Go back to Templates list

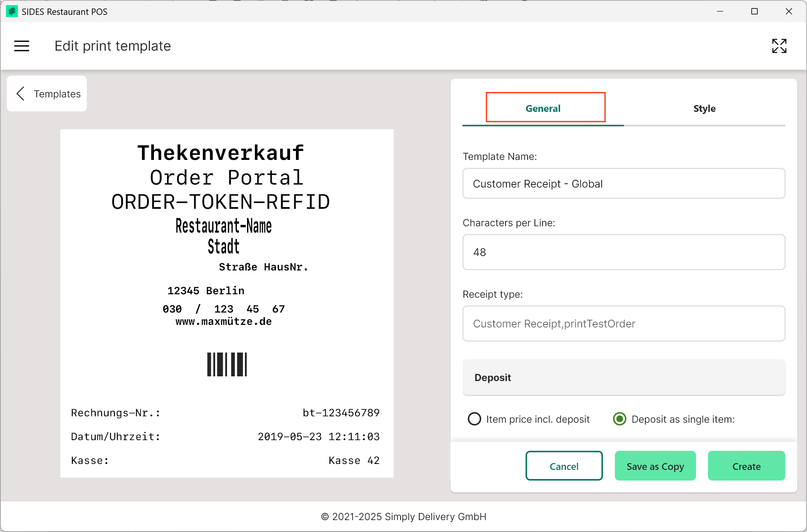click(47, 94)
